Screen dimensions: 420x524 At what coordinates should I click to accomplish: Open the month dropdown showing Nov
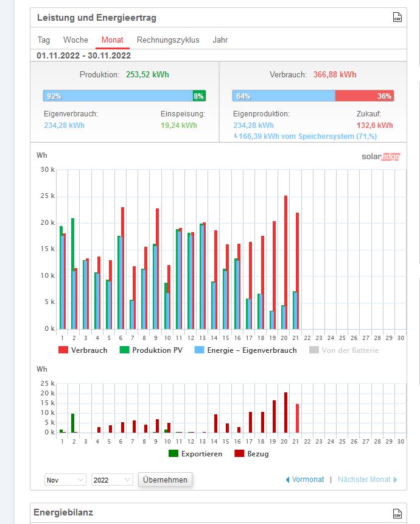click(x=65, y=480)
